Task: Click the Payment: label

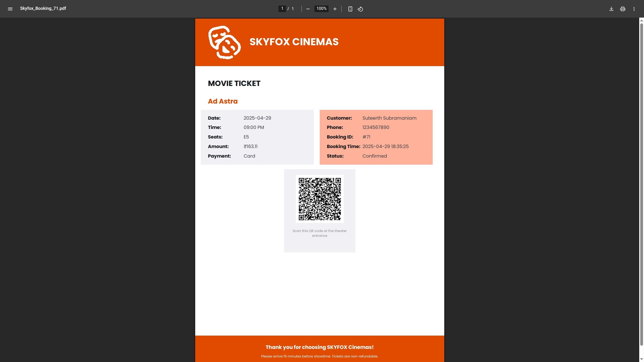Action: click(219, 156)
